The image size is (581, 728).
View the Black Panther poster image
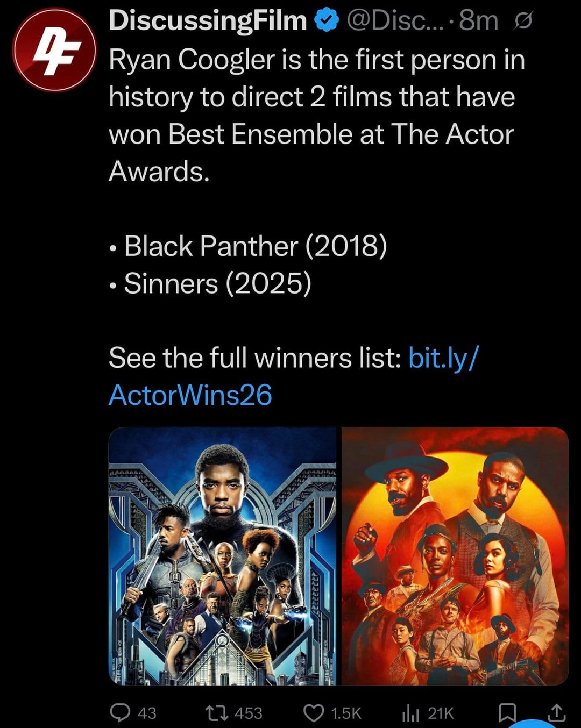[223, 556]
